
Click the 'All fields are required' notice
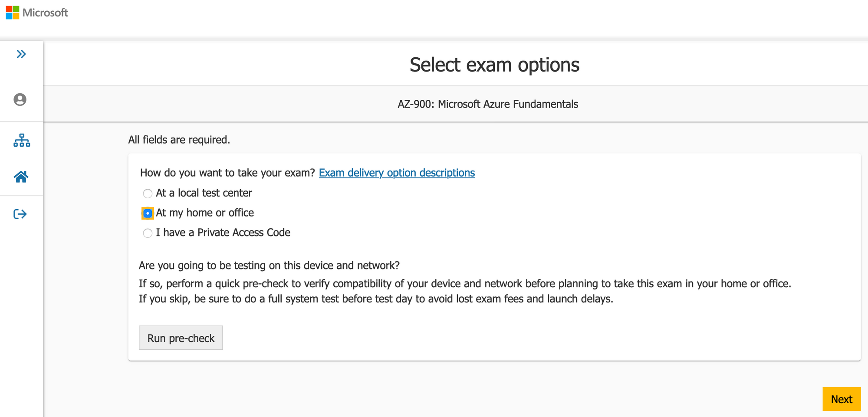tap(179, 140)
